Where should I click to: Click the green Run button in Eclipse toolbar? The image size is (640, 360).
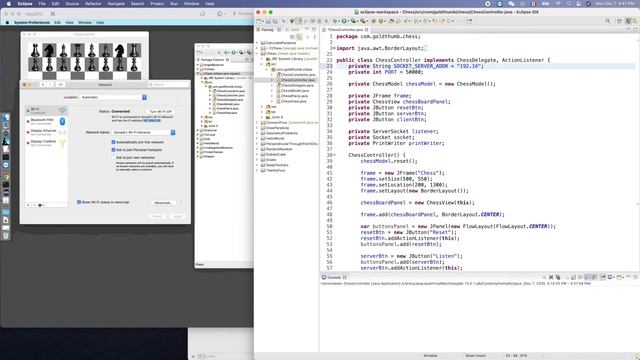344,21
